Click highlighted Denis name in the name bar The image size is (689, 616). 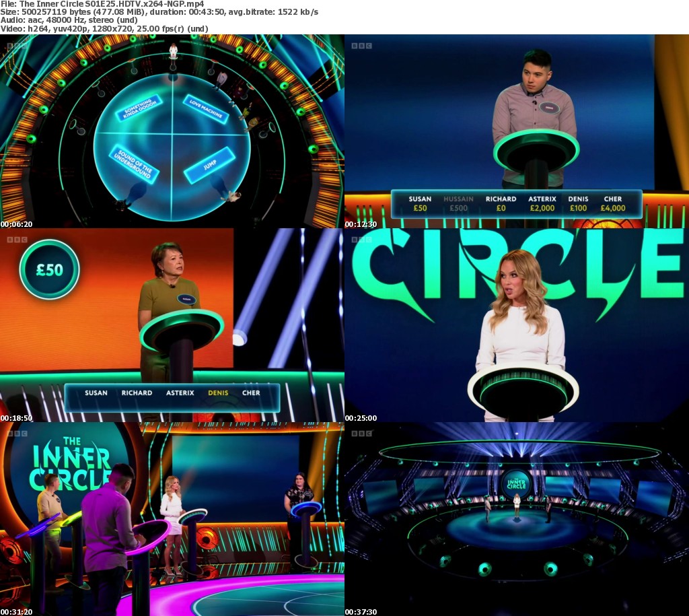pyautogui.click(x=218, y=393)
